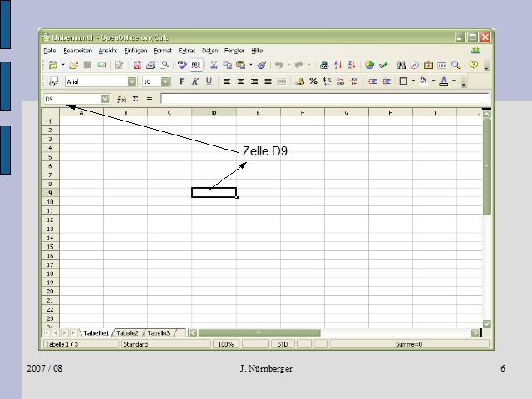Open the Function Wizard f(x) icon
This screenshot has width=532, height=399.
pyautogui.click(x=121, y=99)
